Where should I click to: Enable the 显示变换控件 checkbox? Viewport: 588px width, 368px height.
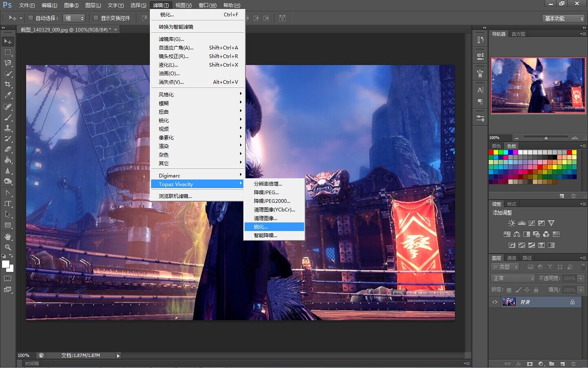pos(96,18)
